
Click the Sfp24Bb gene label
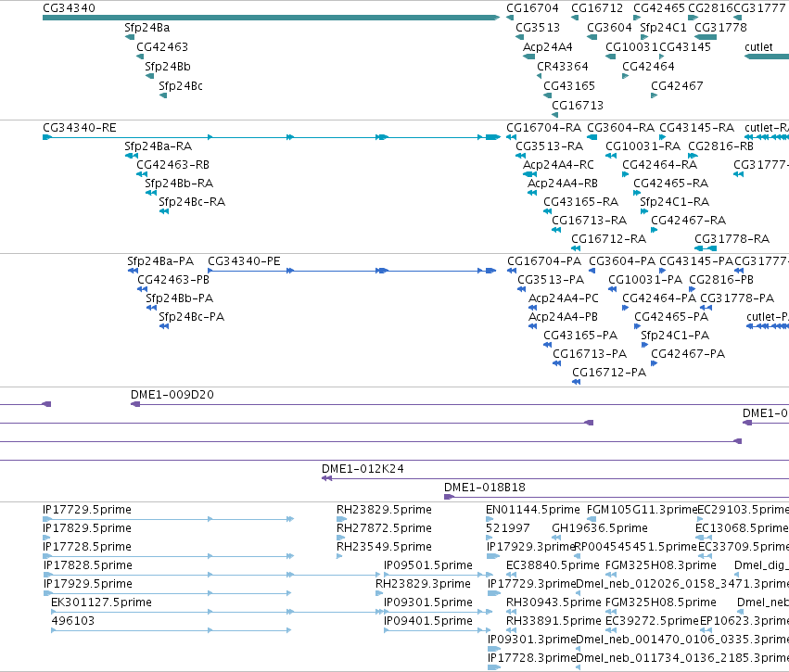(x=168, y=67)
